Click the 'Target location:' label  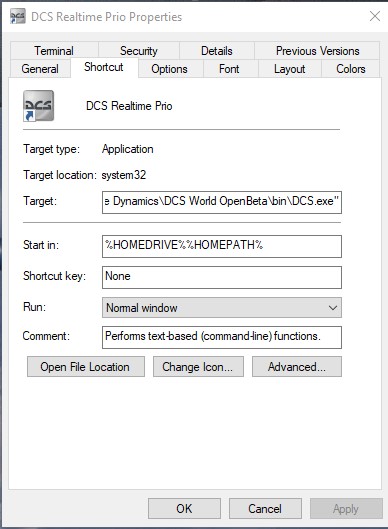tap(60, 175)
